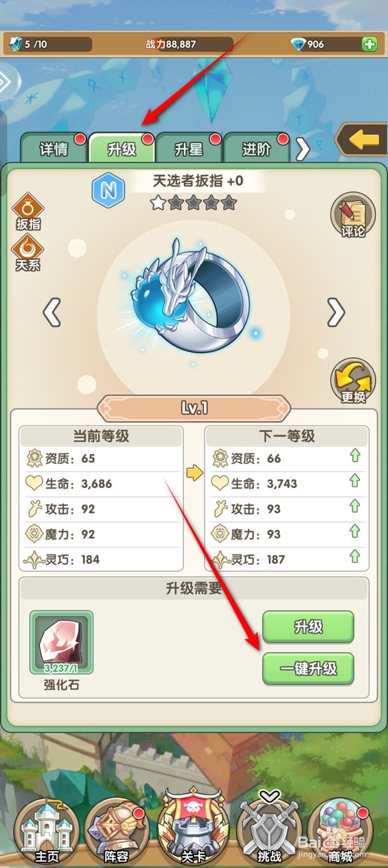Click the 升级 upgrade button

click(x=308, y=627)
